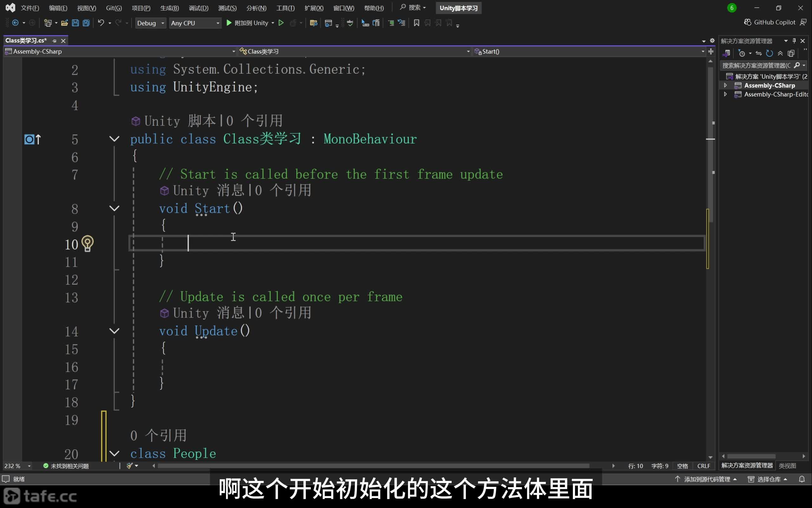Screen dimensions: 812x508
Task: Expand the Assembly-CSharp project node
Action: coord(725,85)
